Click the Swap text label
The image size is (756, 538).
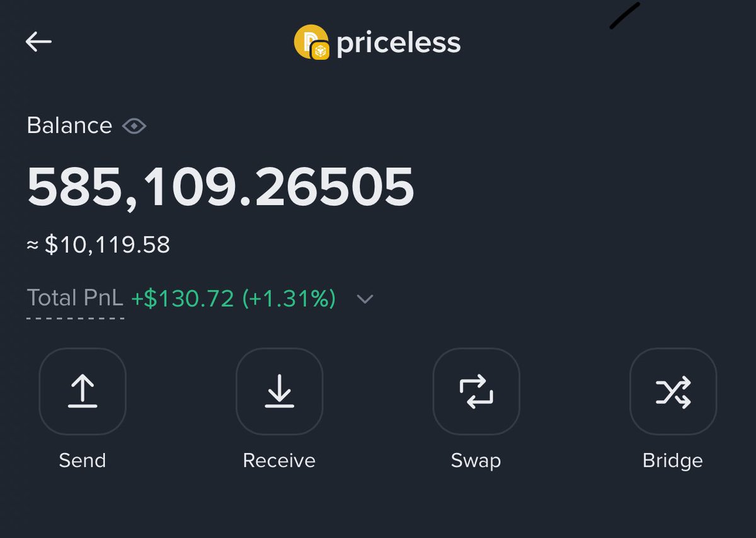pyautogui.click(x=476, y=461)
